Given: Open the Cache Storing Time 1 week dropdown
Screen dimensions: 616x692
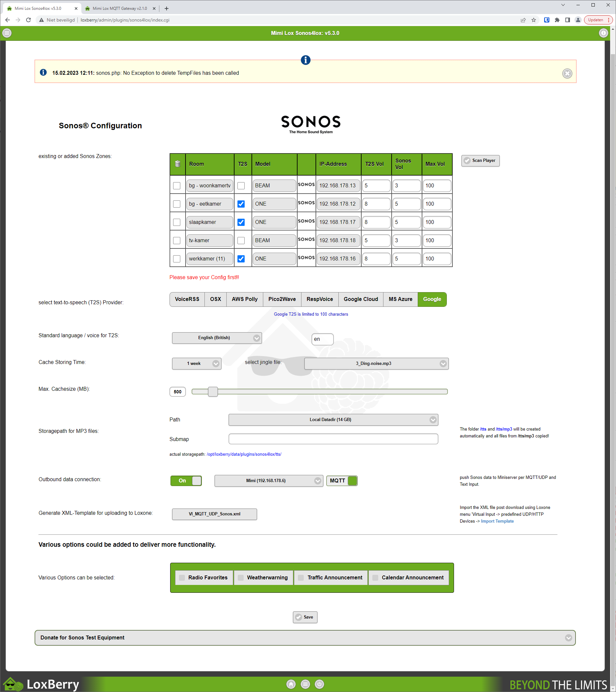Looking at the screenshot, I should coord(197,364).
